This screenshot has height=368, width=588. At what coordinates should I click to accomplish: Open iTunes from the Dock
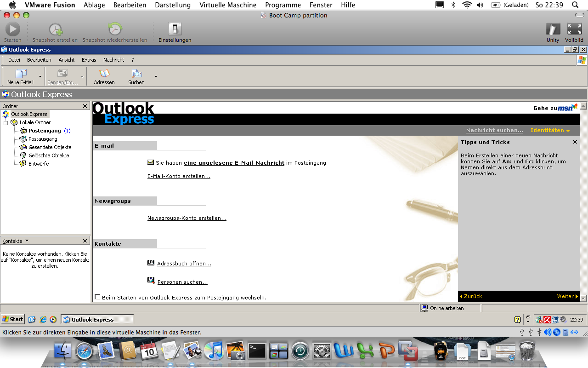[x=214, y=351]
